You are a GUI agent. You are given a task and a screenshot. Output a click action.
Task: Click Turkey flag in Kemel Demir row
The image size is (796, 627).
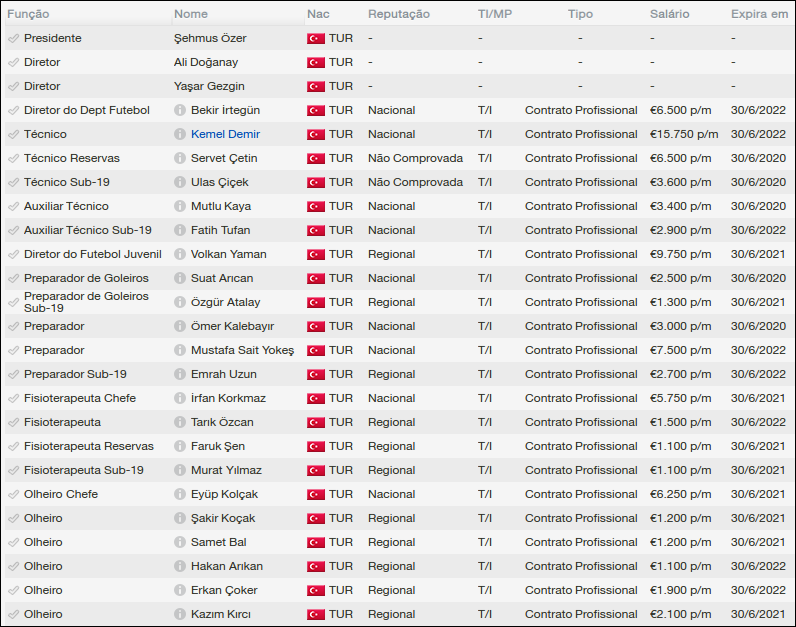[x=316, y=134]
